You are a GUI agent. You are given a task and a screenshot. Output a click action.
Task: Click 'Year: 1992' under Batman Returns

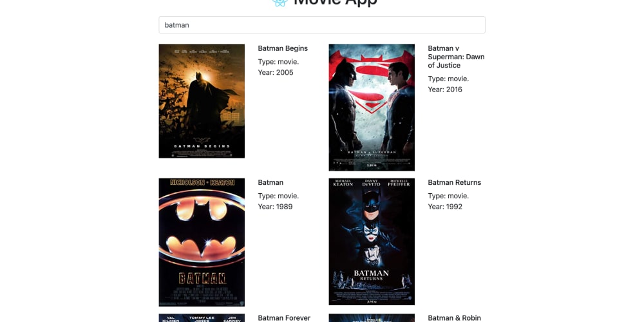point(445,207)
